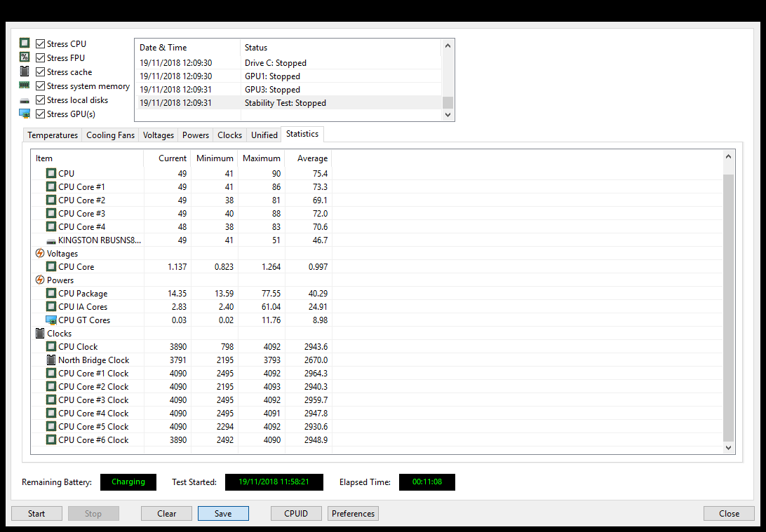Click the drive icon beside Stress local disks

pyautogui.click(x=25, y=100)
